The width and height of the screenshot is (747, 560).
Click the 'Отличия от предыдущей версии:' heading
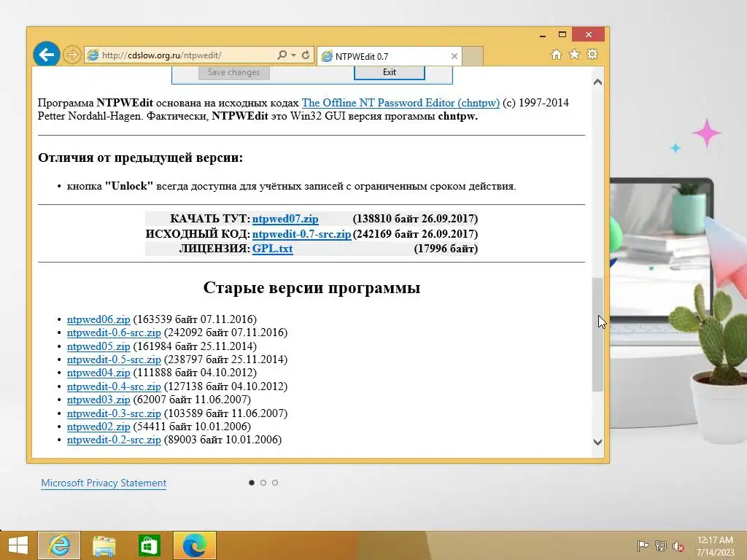click(141, 157)
